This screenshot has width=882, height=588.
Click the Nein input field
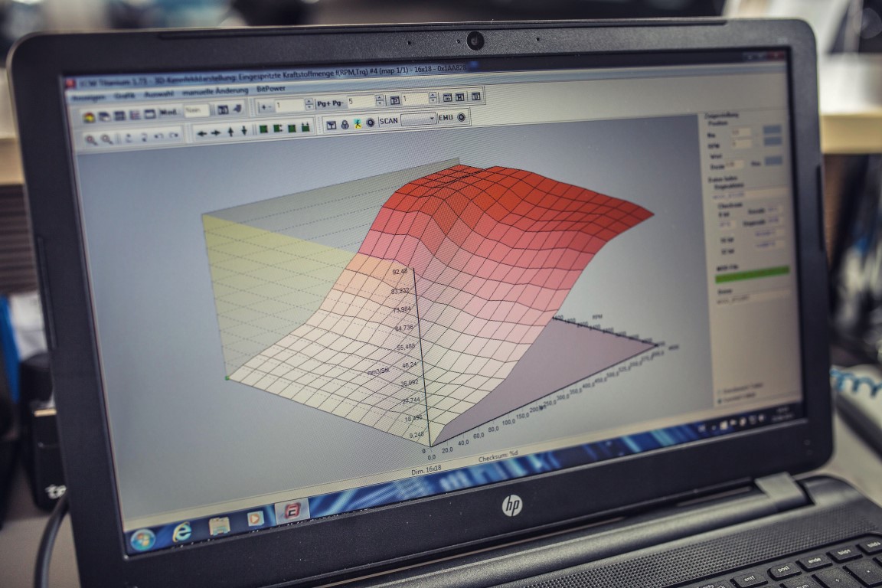pos(197,110)
